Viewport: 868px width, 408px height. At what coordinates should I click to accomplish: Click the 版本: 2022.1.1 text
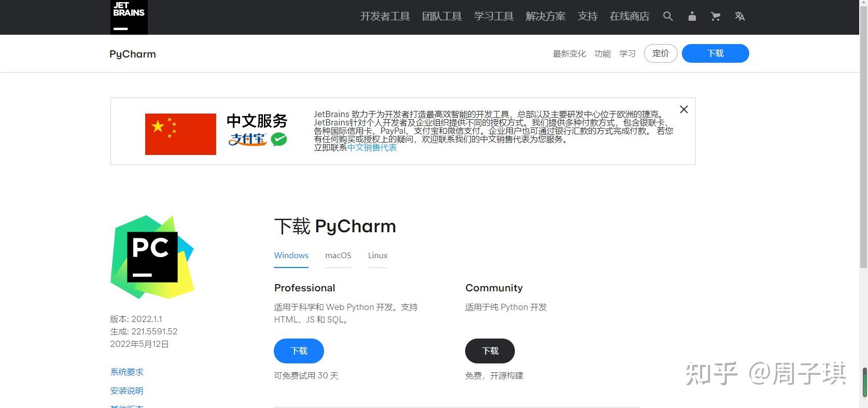pos(136,319)
